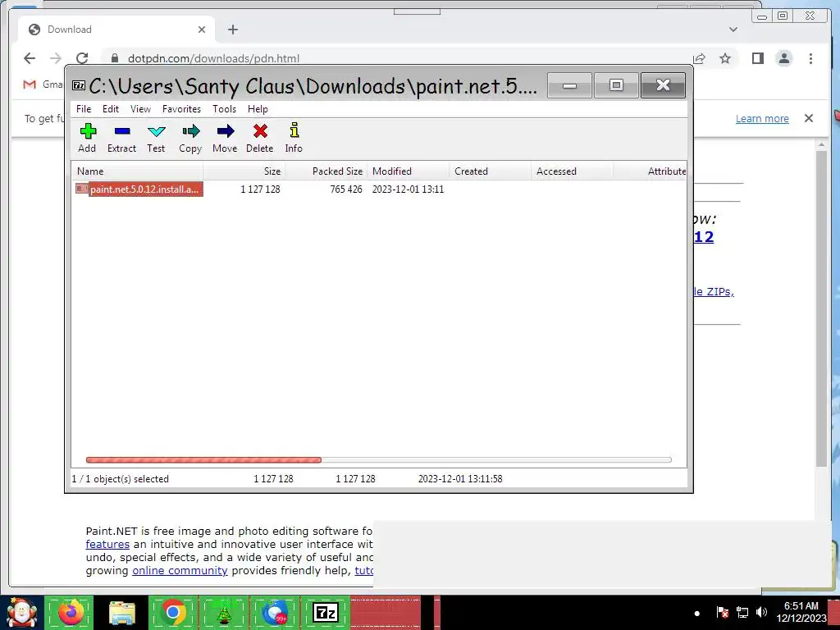Click the volume speaker tray icon
The image size is (840, 630).
point(761,612)
